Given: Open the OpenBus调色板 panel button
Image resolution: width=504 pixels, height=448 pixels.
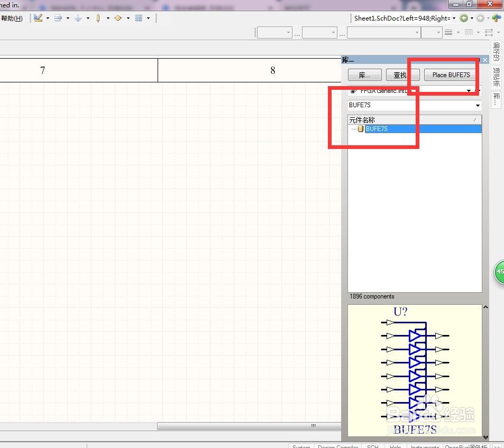Looking at the screenshot, I should pos(466,446).
